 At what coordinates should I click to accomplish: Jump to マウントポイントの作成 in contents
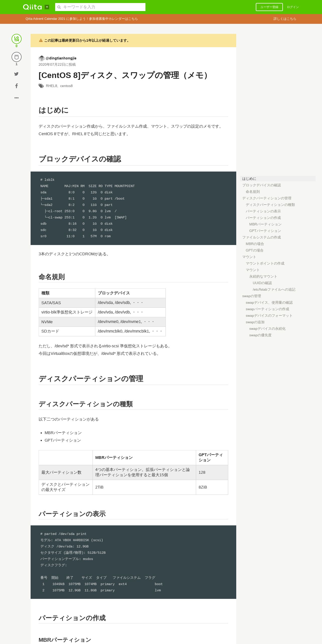[265, 263]
